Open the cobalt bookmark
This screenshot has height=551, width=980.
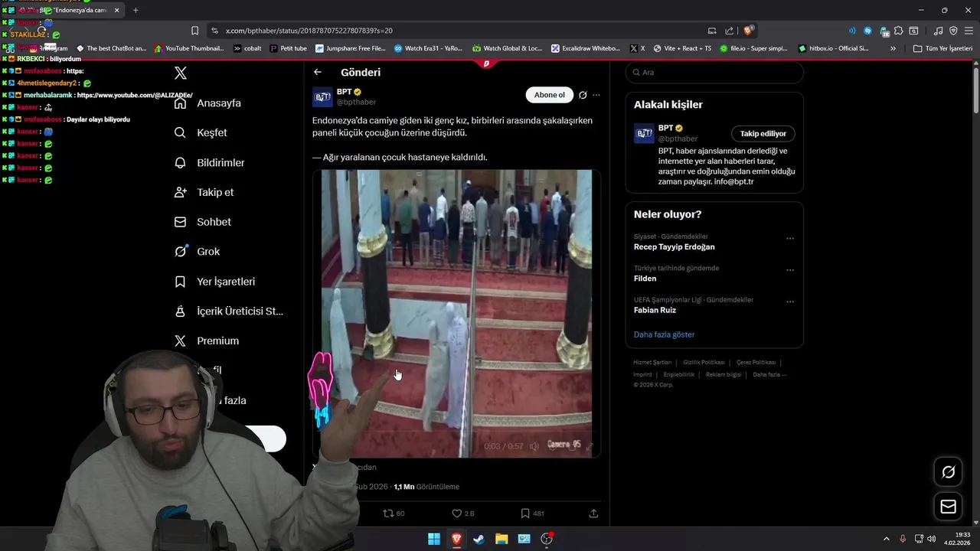pos(247,48)
